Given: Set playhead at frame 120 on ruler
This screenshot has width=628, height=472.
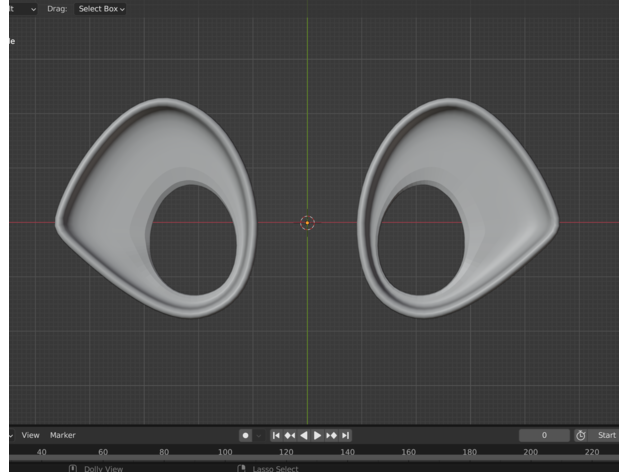Looking at the screenshot, I should click(x=286, y=453).
